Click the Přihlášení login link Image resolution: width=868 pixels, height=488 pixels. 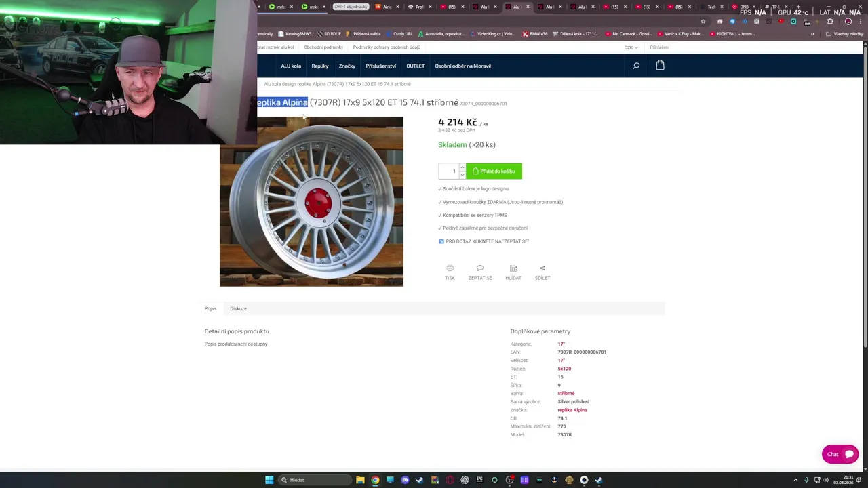[x=659, y=47]
